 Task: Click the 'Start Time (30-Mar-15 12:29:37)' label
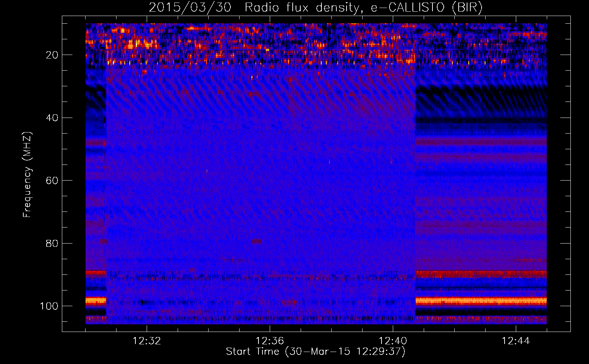click(x=316, y=352)
